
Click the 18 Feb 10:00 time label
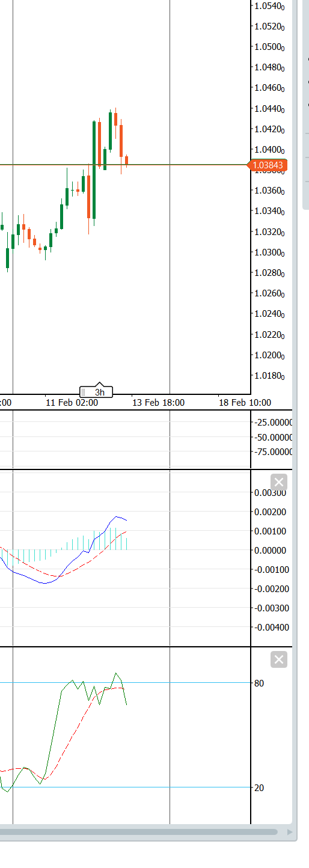[x=245, y=403]
